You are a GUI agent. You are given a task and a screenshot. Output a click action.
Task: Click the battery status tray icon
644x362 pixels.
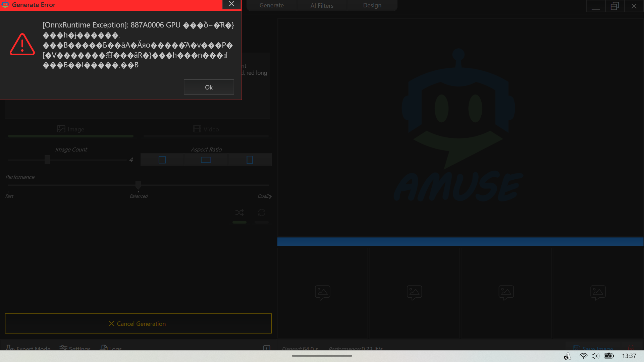coord(608,356)
